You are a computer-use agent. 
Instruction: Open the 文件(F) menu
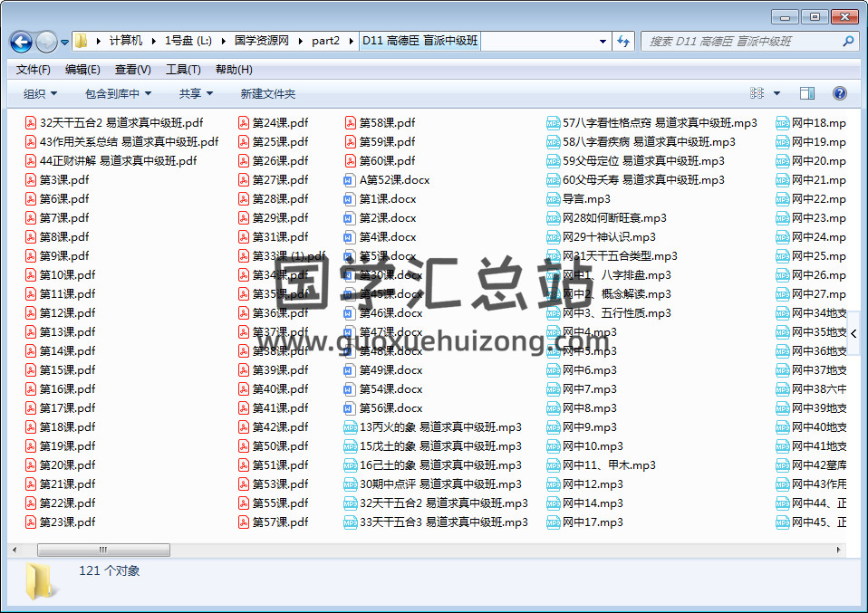[34, 70]
